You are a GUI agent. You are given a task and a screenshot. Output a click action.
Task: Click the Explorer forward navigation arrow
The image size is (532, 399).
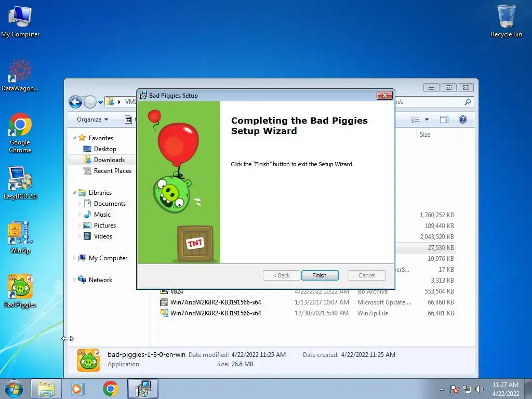(90, 102)
